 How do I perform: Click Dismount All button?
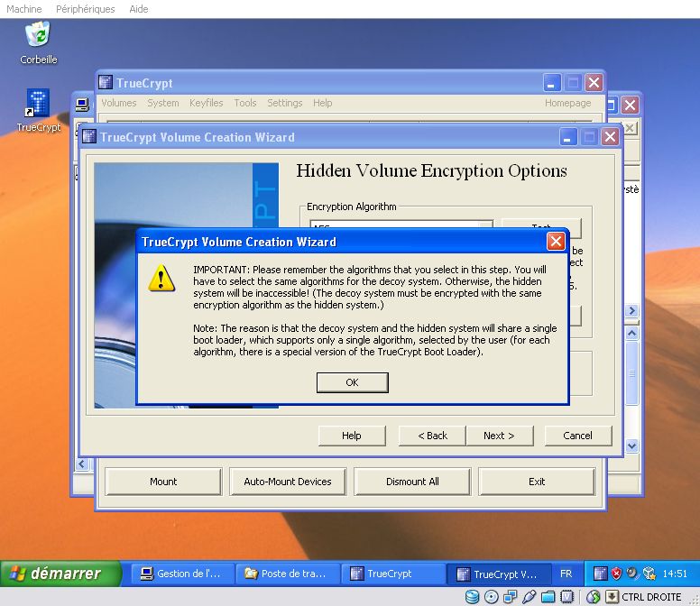pyautogui.click(x=412, y=482)
